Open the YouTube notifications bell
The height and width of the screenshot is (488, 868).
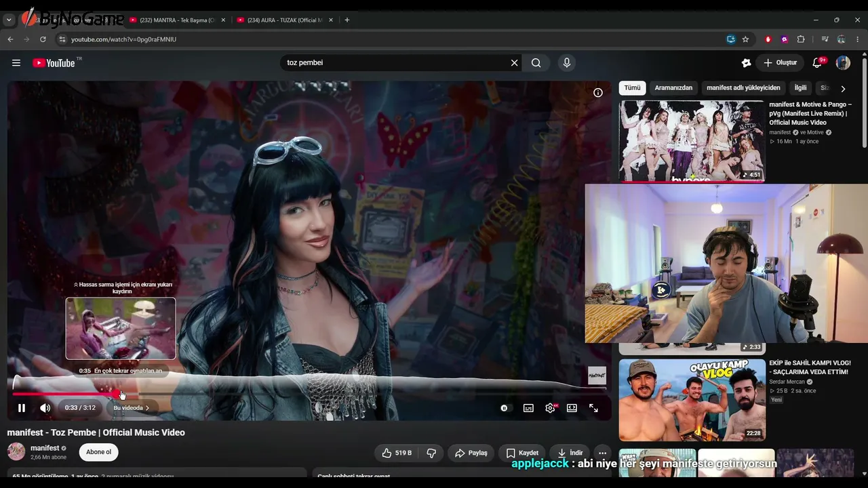(x=818, y=63)
